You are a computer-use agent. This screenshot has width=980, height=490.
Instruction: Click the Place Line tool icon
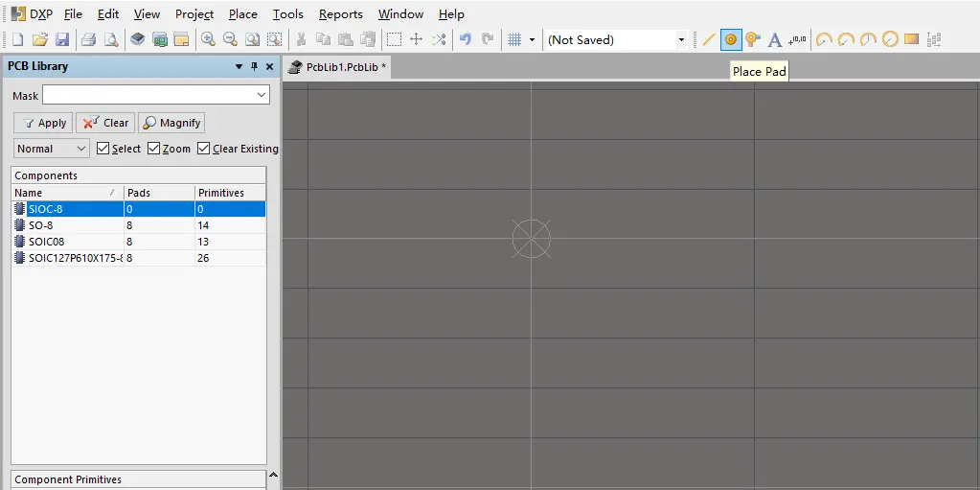[709, 39]
